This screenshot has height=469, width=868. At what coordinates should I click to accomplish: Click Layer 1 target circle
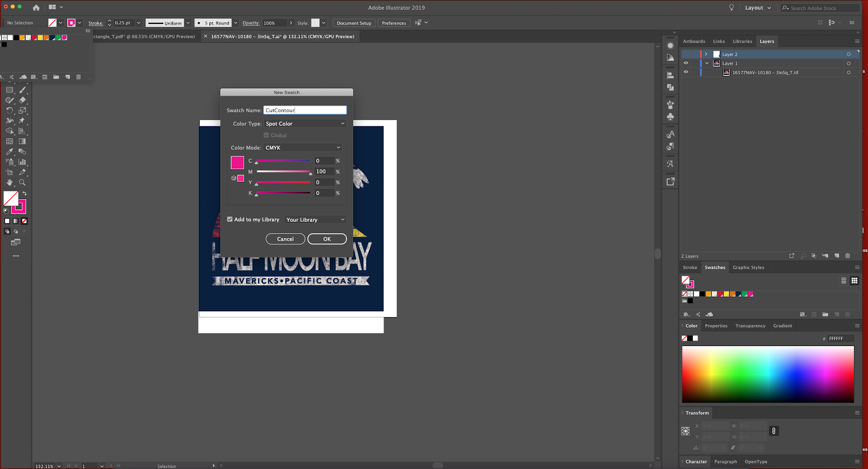tap(848, 63)
